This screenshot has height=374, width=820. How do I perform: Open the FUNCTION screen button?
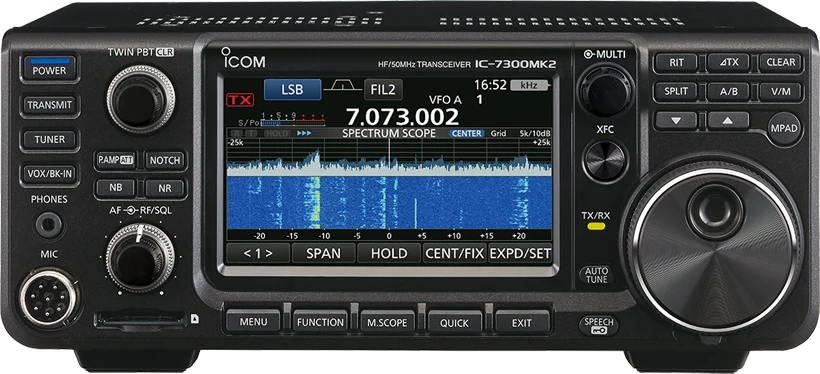(x=321, y=322)
